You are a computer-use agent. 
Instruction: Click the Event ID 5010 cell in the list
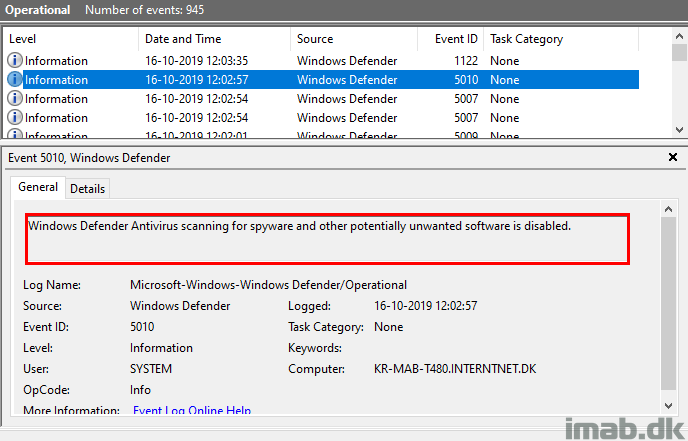466,80
